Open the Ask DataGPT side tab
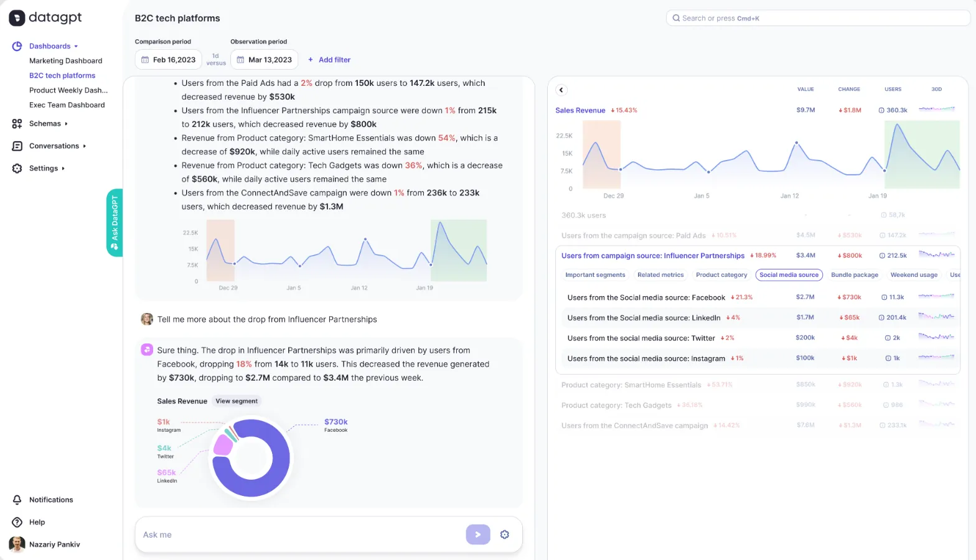This screenshot has height=560, width=976. tap(115, 222)
